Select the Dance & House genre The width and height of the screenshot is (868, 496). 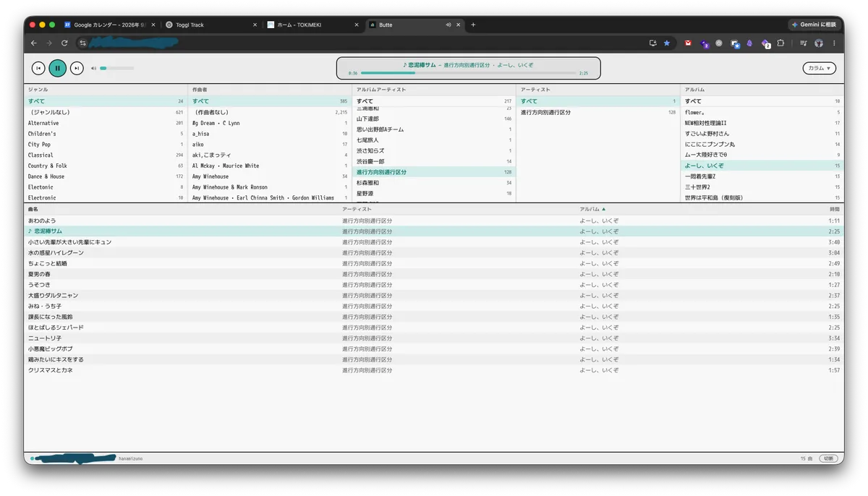(x=106, y=176)
